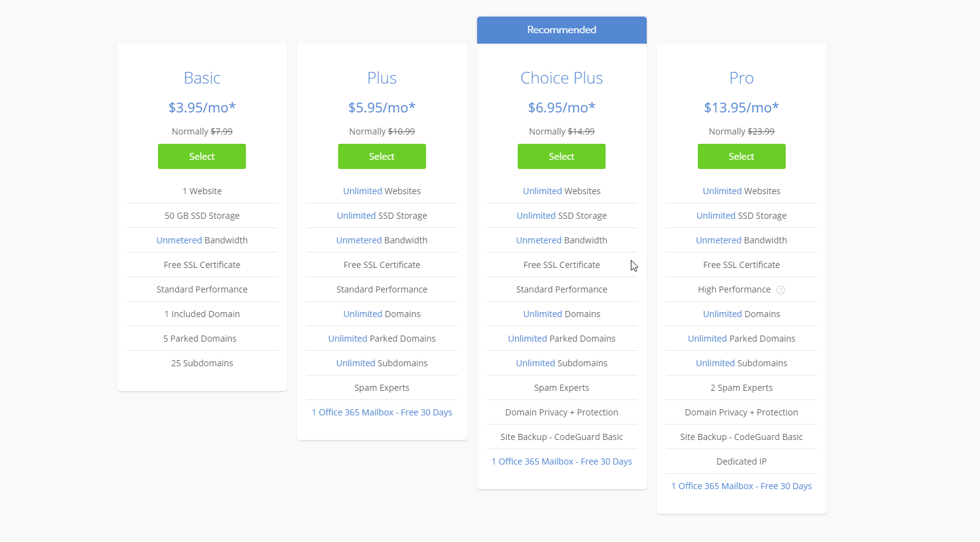The height and width of the screenshot is (542, 980).
Task: Click High Performance text in Pro plan
Action: click(734, 289)
